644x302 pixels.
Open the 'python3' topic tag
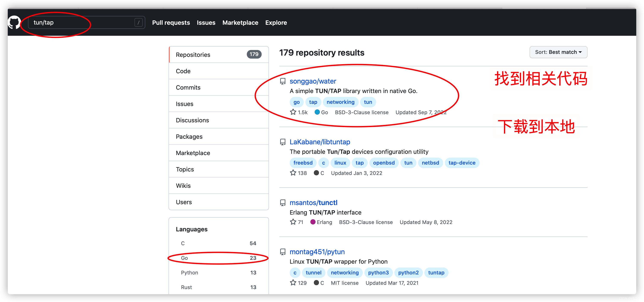click(378, 272)
